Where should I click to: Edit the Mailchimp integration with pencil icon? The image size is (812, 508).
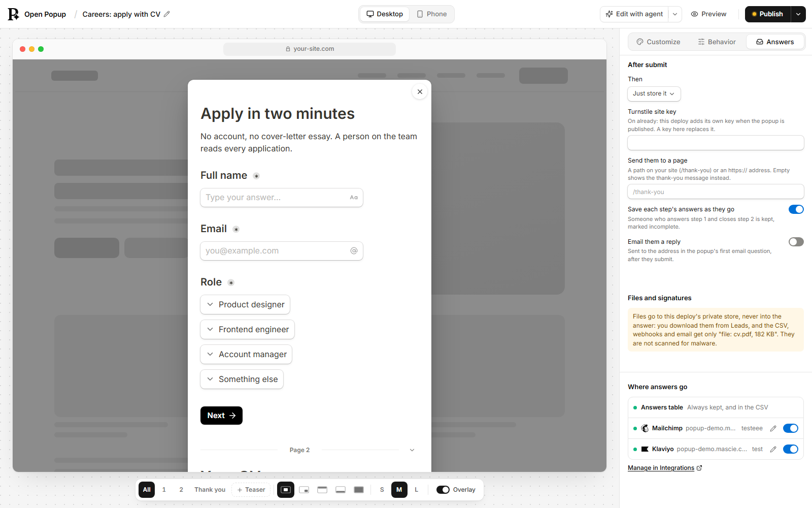click(773, 428)
